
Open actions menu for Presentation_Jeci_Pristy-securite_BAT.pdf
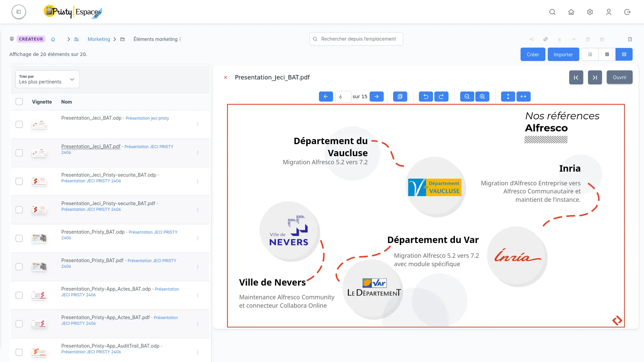(198, 210)
